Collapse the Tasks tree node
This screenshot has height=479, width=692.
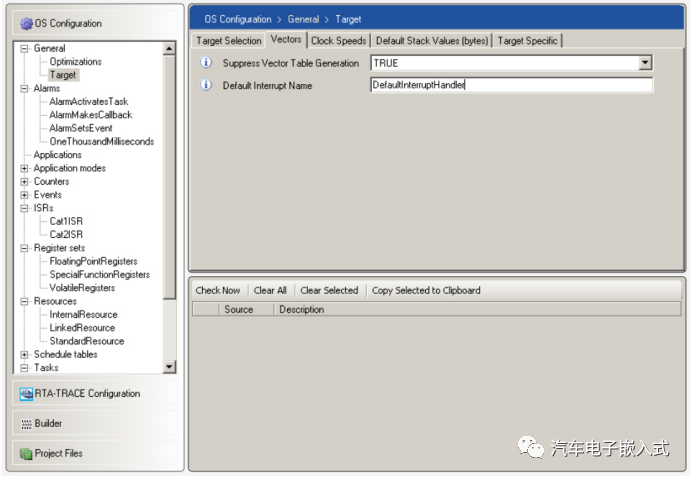pos(25,368)
